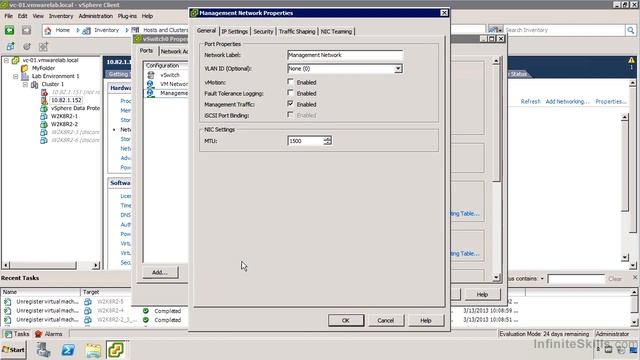Open Server Manager from the taskbar

pyautogui.click(x=43, y=350)
